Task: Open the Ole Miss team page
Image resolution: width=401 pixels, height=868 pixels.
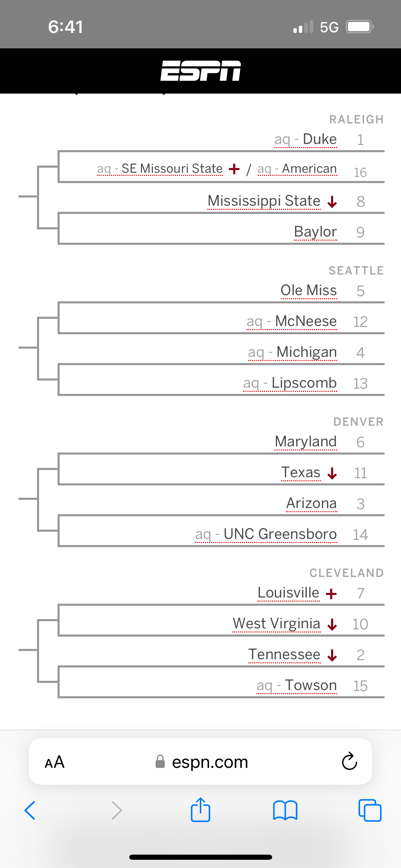Action: [x=308, y=290]
